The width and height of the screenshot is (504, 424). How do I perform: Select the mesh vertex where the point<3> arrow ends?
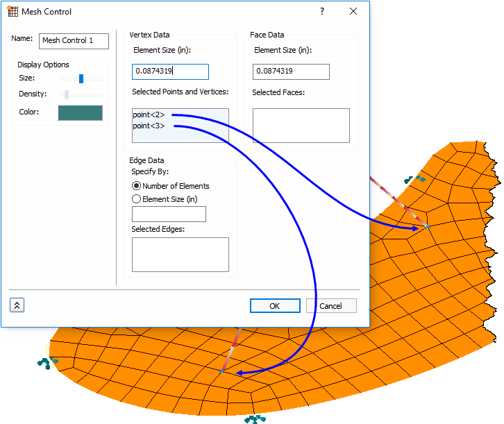point(221,373)
